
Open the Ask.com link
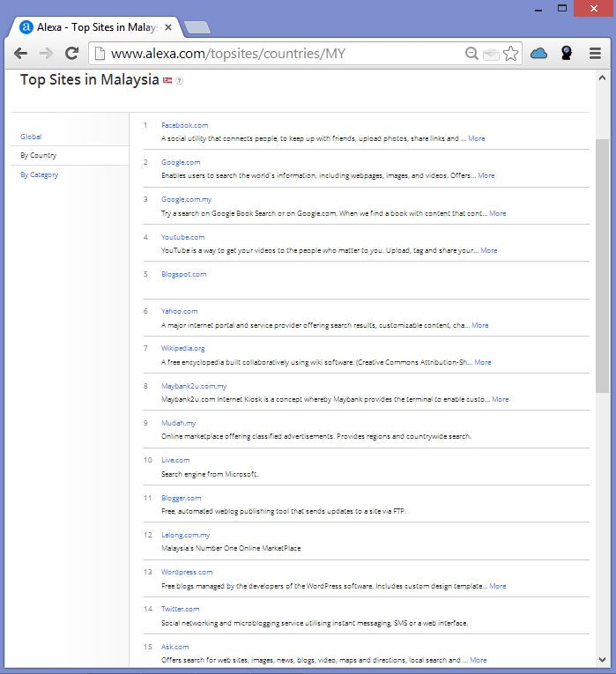point(174,647)
